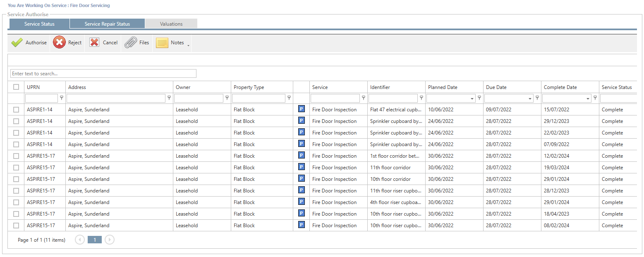Click the 'Enter text to search' field

pyautogui.click(x=103, y=74)
